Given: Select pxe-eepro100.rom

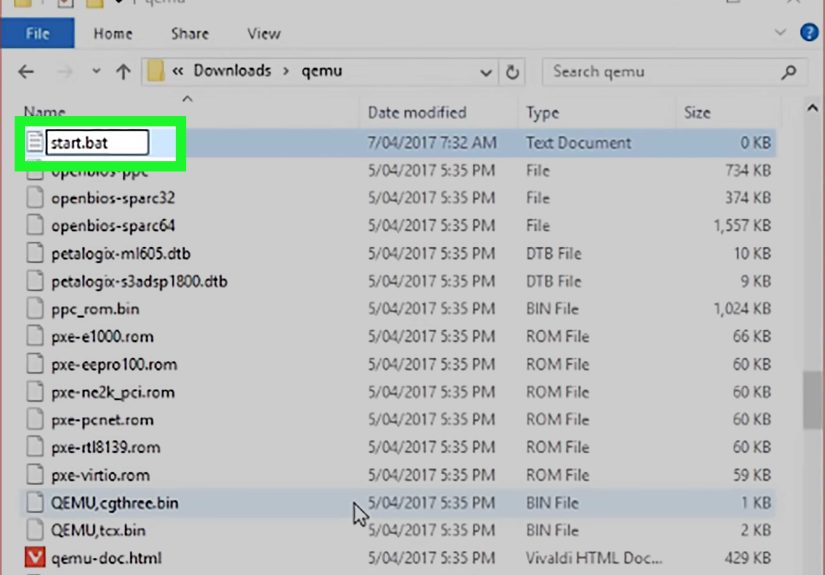Looking at the screenshot, I should tap(114, 365).
